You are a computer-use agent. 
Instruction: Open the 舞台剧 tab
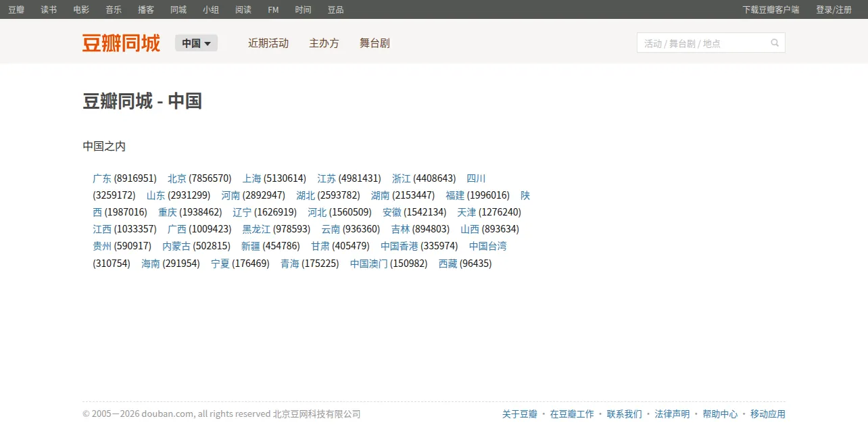(375, 43)
